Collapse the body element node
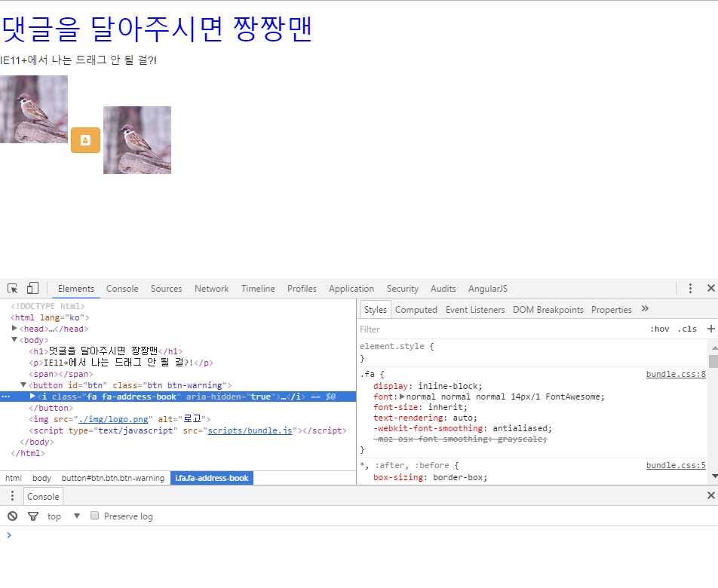This screenshot has width=718, height=588. click(x=14, y=339)
